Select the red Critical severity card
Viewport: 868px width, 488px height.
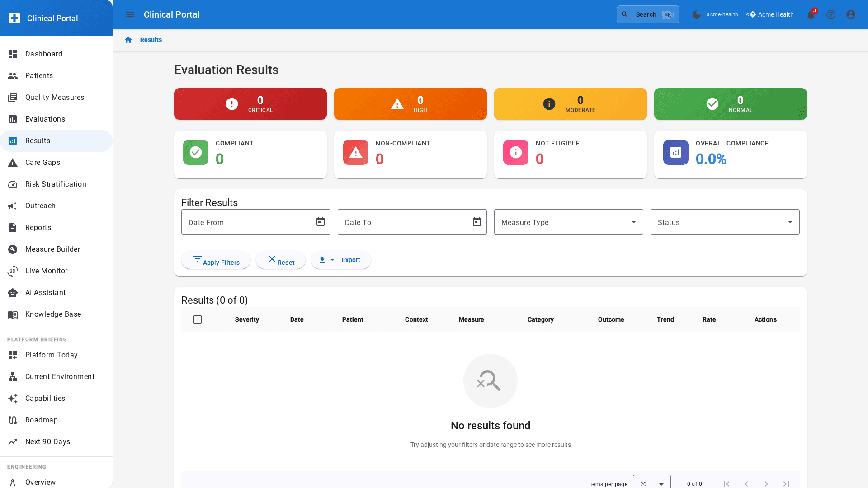[x=250, y=104]
